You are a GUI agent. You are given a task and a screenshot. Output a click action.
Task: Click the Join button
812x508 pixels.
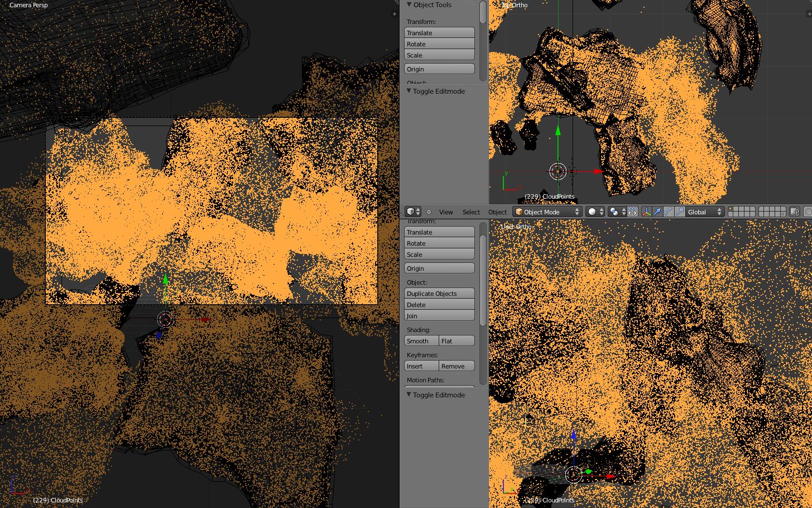click(439, 316)
